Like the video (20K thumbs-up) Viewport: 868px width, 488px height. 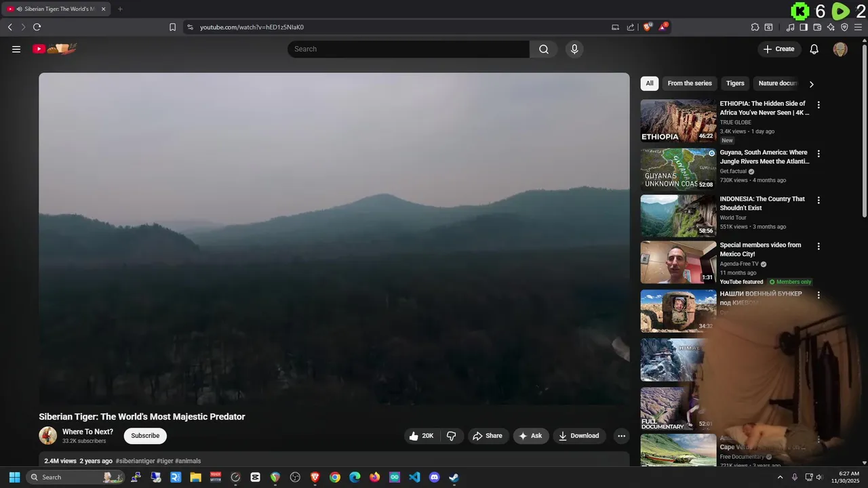[x=422, y=436]
